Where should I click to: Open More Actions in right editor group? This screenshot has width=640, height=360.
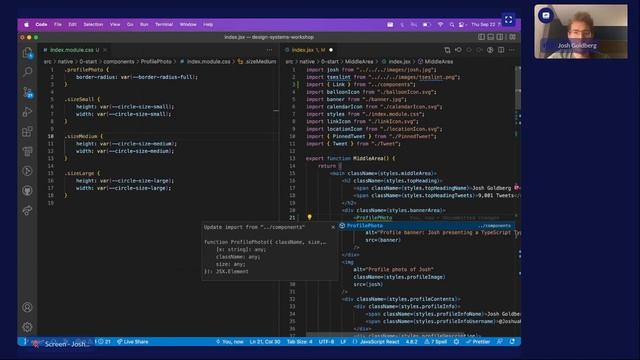[x=511, y=50]
